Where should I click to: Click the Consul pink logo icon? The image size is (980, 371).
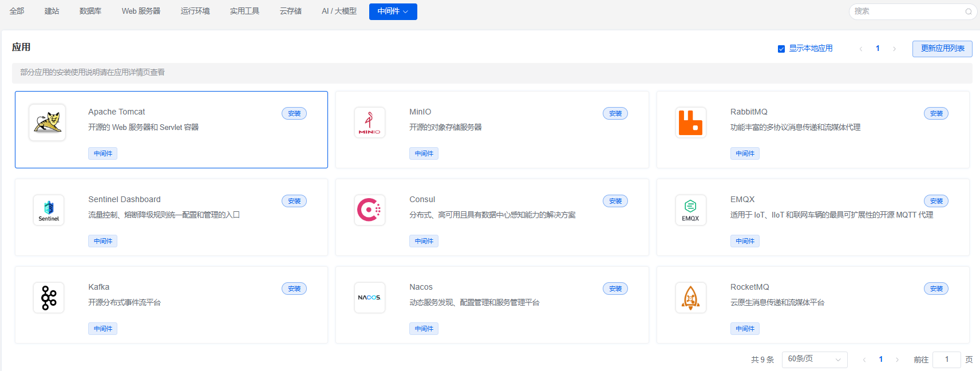[x=369, y=210]
